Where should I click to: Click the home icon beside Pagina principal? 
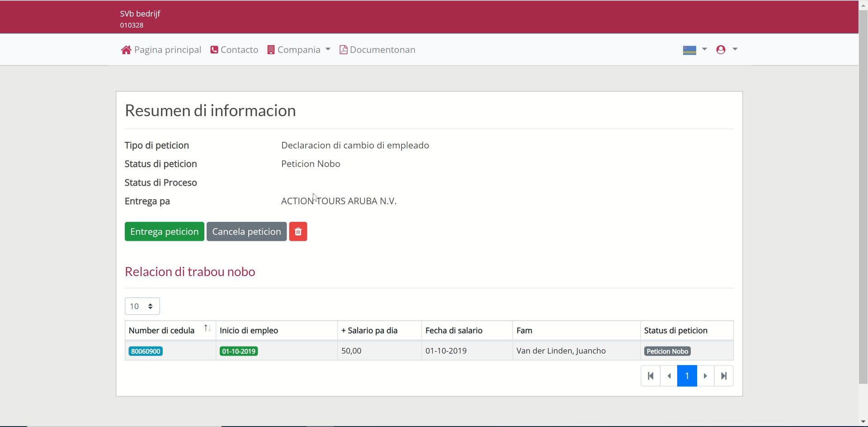126,50
